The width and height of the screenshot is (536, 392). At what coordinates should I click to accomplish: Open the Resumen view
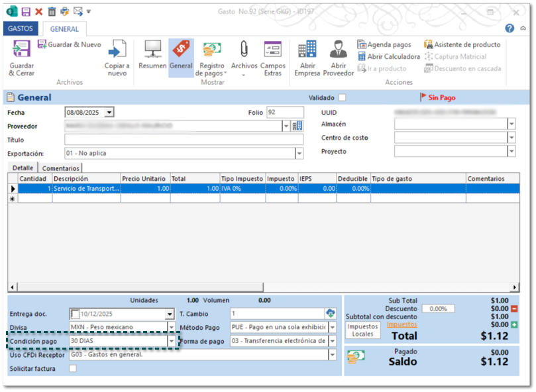tap(152, 50)
